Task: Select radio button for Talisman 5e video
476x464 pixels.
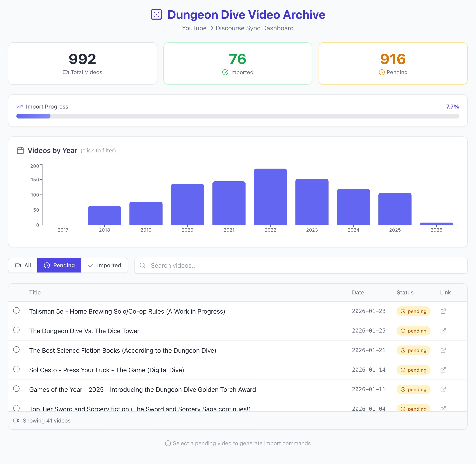Action: (x=16, y=310)
